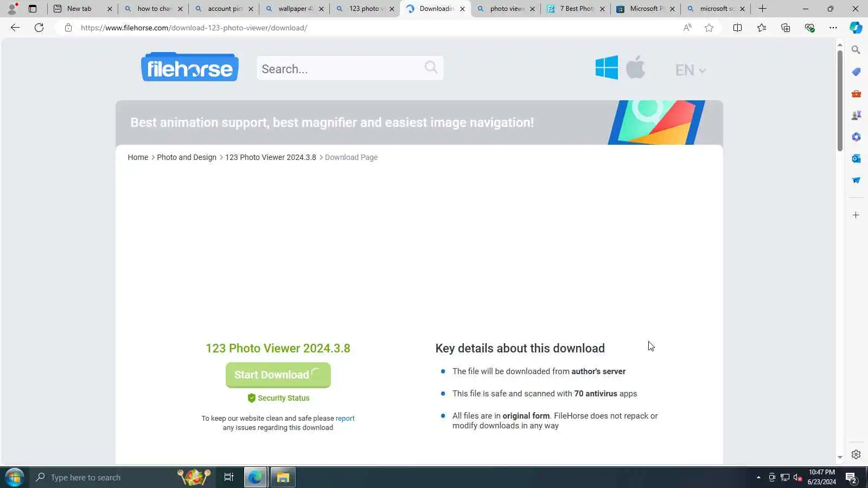Select the Apple Mac platform icon
Image resolution: width=868 pixels, height=488 pixels.
[x=635, y=67]
